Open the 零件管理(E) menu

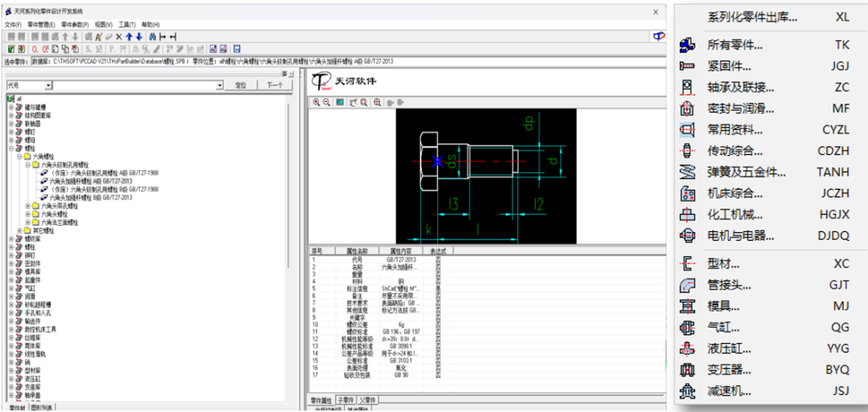(x=42, y=25)
